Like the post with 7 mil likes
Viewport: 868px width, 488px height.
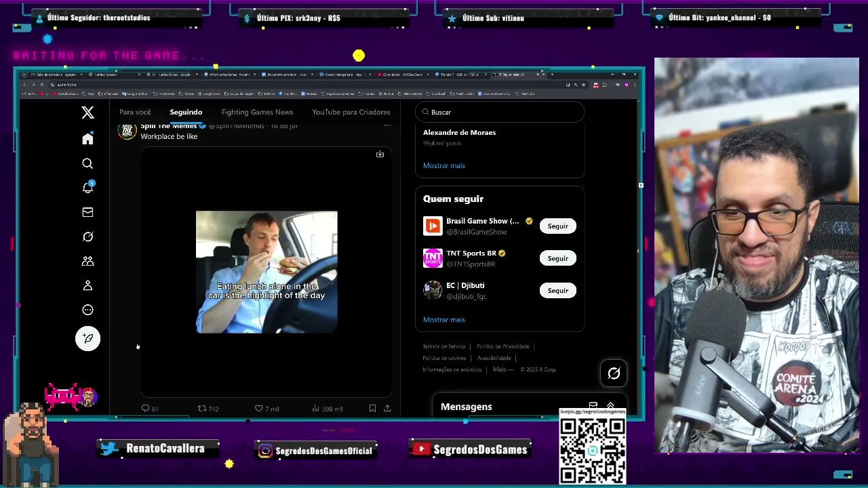coord(267,409)
